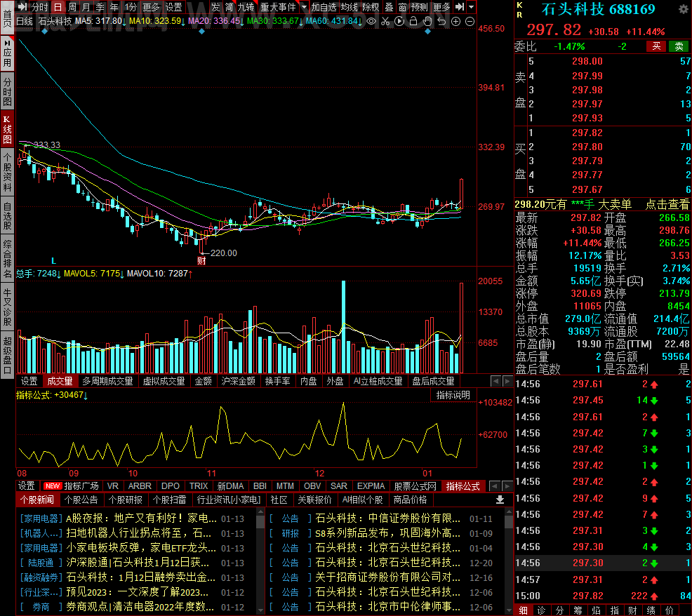692x616 pixels.
Task: Download news list with the download icon
Action: (x=500, y=500)
